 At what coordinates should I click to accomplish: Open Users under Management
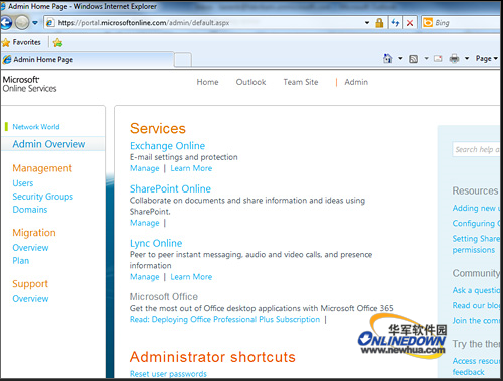click(23, 183)
